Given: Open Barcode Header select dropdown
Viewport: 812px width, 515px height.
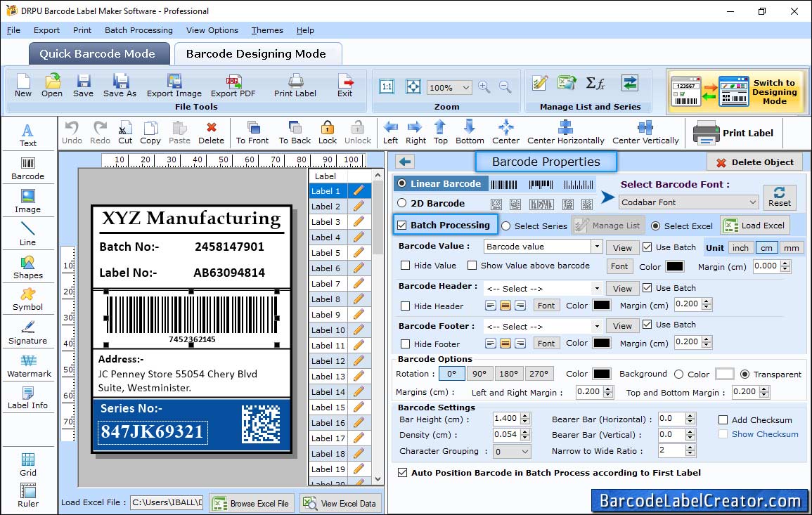Looking at the screenshot, I should 597,288.
